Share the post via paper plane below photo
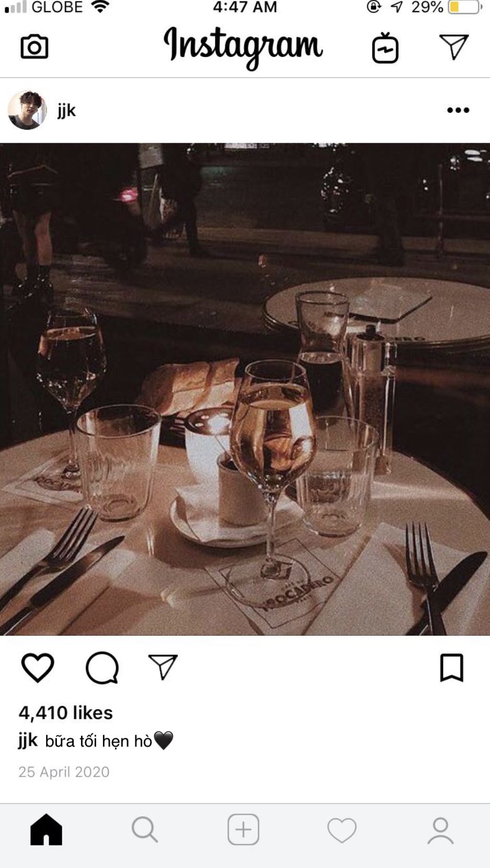 [x=163, y=666]
